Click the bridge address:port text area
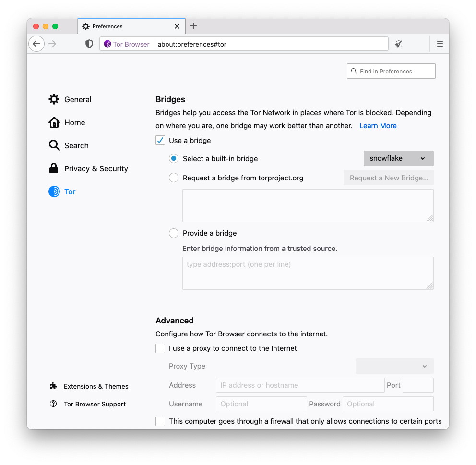 (x=308, y=273)
